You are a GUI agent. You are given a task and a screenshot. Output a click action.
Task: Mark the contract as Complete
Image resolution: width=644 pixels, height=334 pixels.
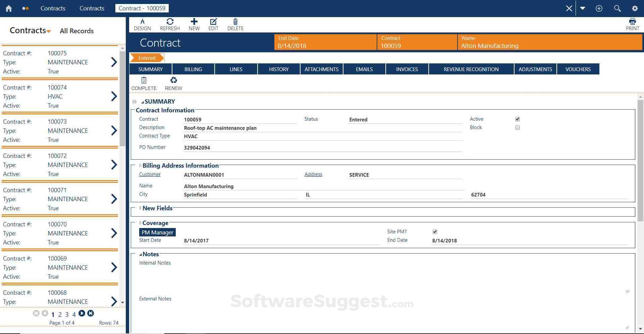click(x=144, y=83)
